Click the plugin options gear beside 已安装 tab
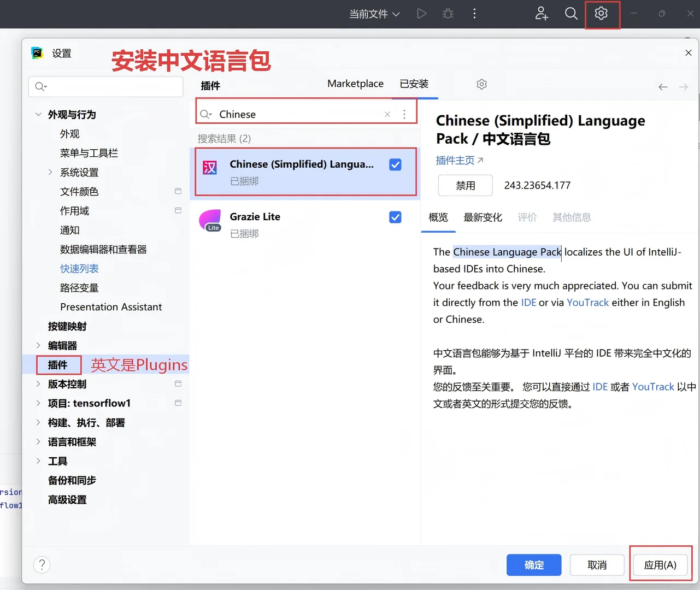The width and height of the screenshot is (700, 590). coord(481,84)
